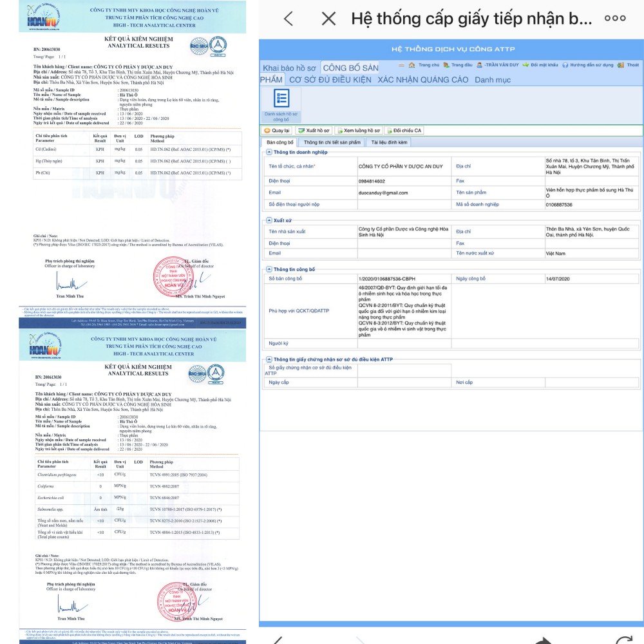Click Đổi mật khẩu change password
Viewport: 644px width, 644px height.
click(540, 65)
